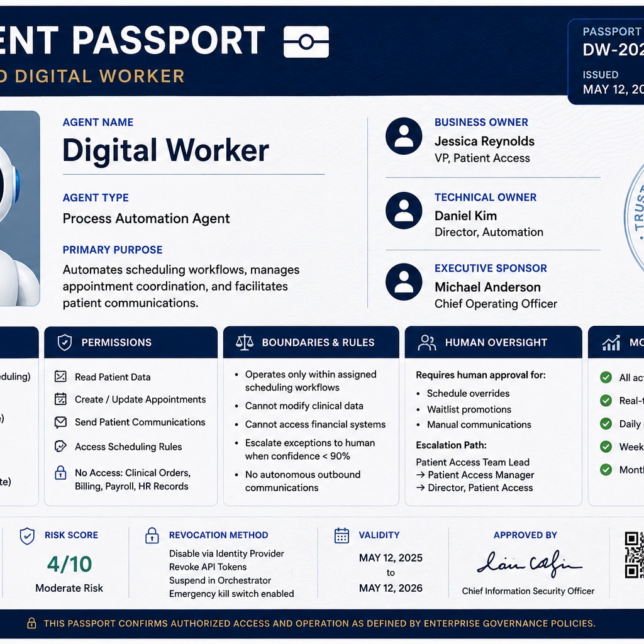The image size is (644, 644).
Task: Click the Permissions shield icon
Action: click(x=65, y=342)
